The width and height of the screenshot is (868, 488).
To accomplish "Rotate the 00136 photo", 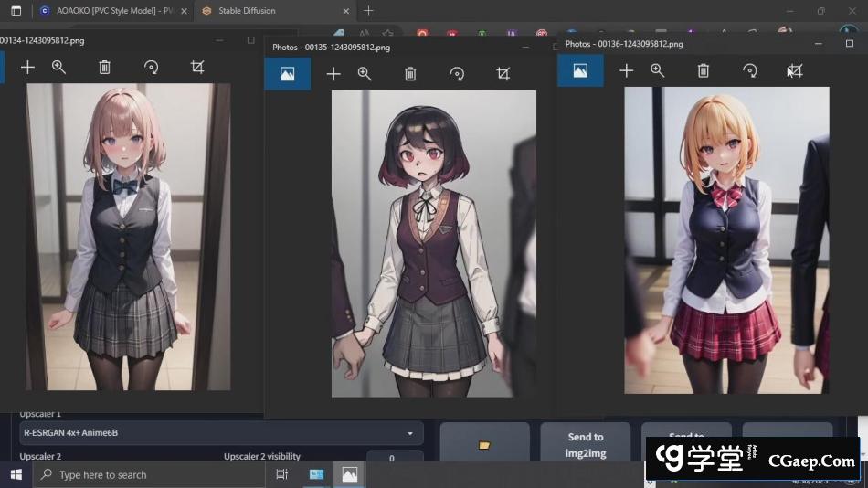I will pos(749,70).
